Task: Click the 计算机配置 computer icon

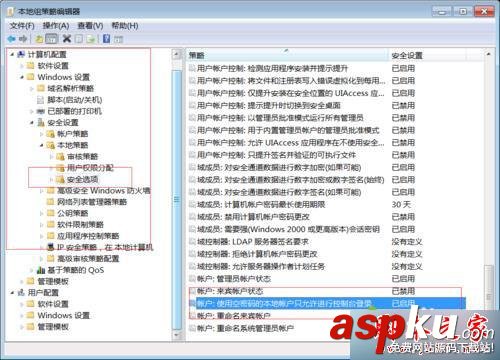Action: (21, 54)
